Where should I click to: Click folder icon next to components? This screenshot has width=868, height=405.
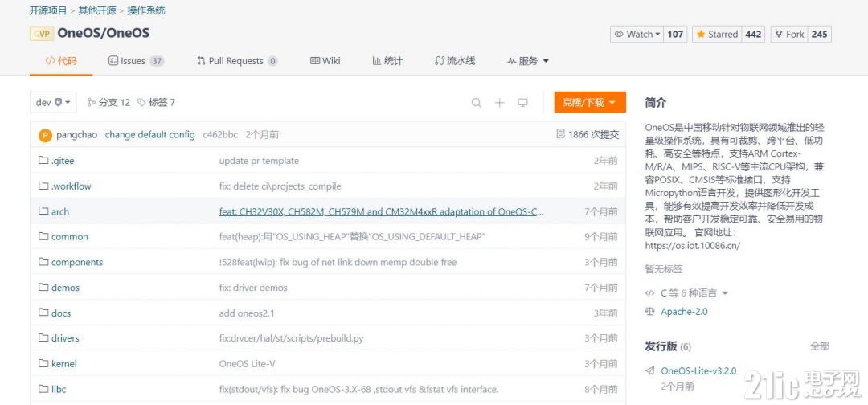(43, 262)
